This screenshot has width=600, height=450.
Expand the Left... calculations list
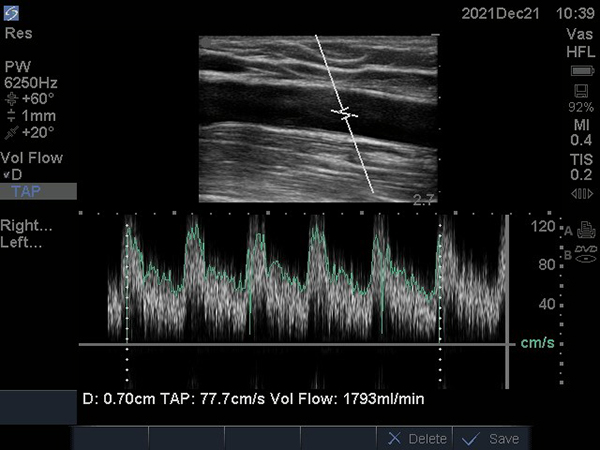click(x=20, y=241)
